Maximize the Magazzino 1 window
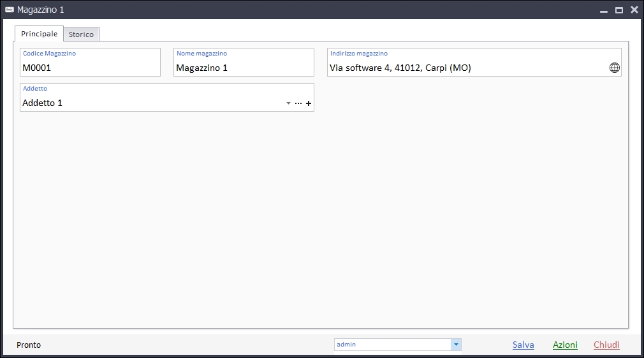 tap(618, 10)
